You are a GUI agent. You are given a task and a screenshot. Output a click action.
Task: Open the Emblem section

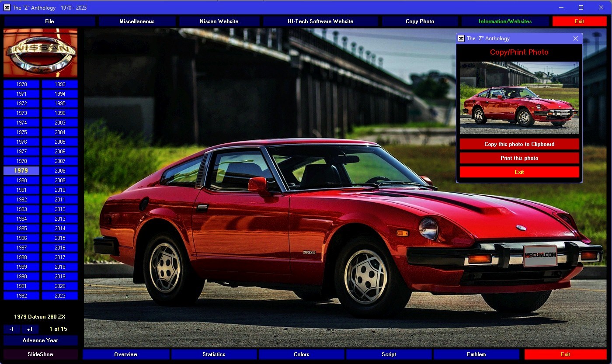[476, 354]
